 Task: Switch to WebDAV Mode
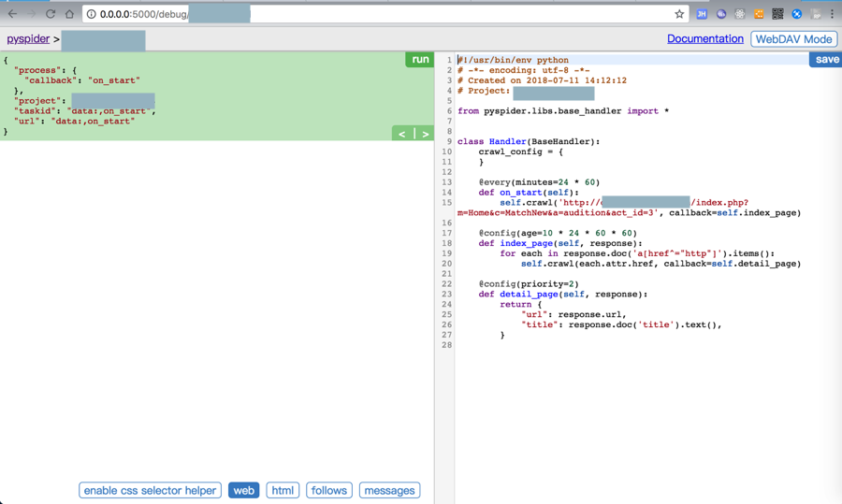point(793,39)
